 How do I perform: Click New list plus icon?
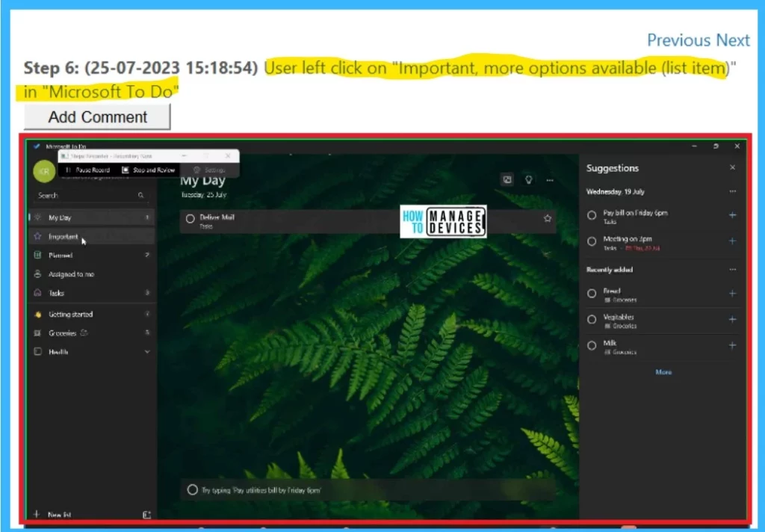pos(37,514)
